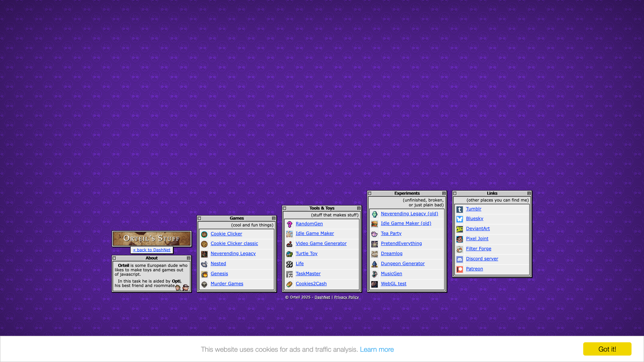Collapse the Experiments window via right title-bar button
The width and height of the screenshot is (644, 362).
point(444,193)
